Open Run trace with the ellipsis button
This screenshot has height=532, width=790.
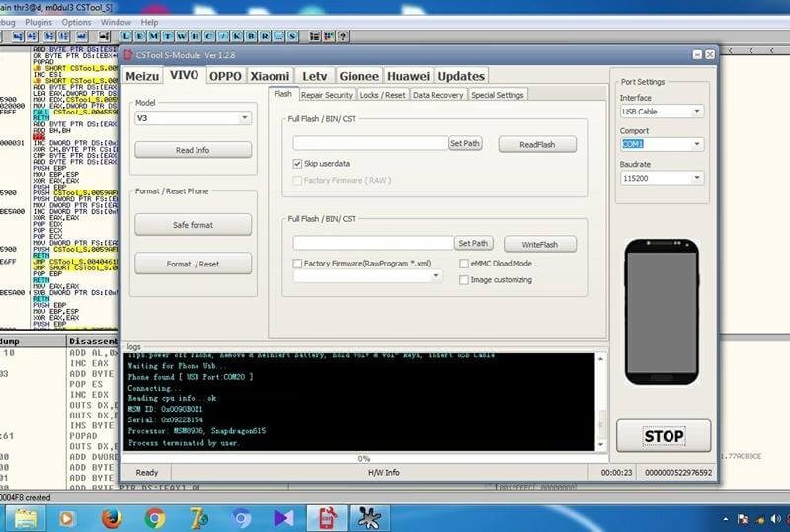(x=278, y=37)
